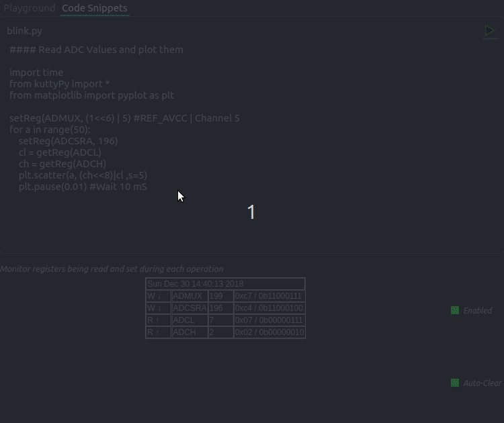504x423 pixels.
Task: Click the ADCL register name cell
Action: pyautogui.click(x=188, y=320)
